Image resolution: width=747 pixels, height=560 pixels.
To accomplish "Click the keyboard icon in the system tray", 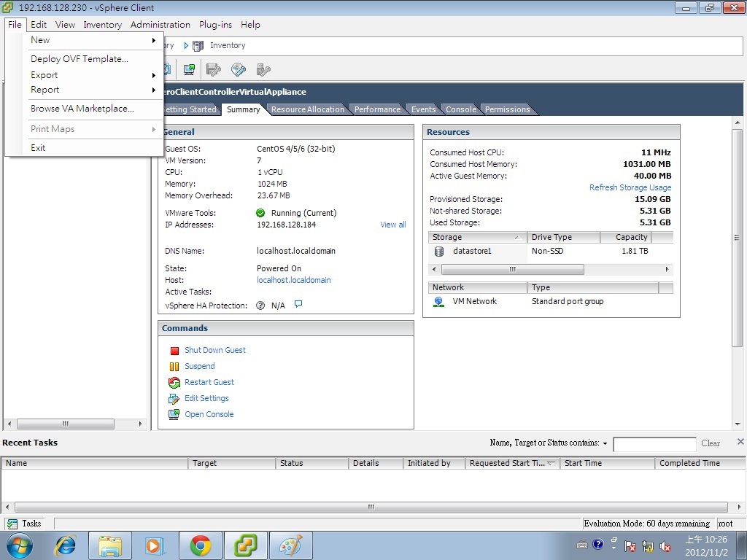I will pos(581,545).
